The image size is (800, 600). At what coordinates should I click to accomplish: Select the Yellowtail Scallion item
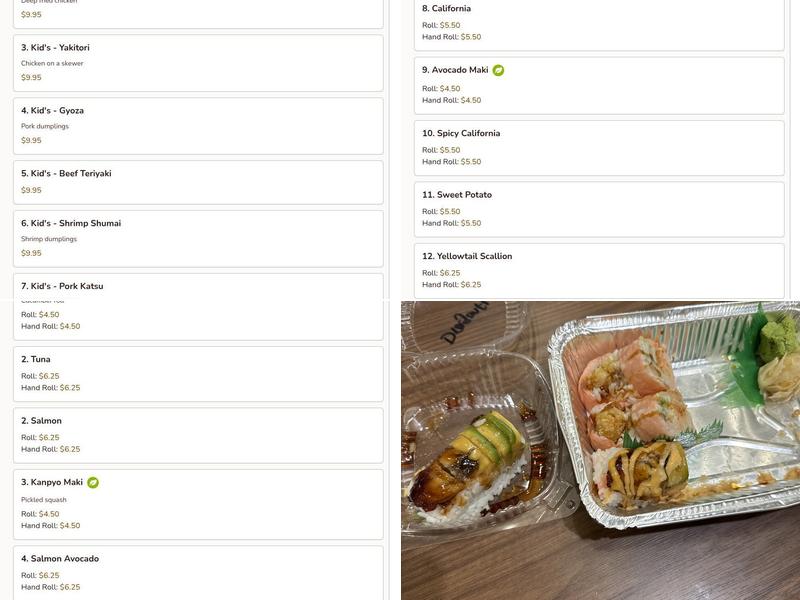pyautogui.click(x=599, y=271)
